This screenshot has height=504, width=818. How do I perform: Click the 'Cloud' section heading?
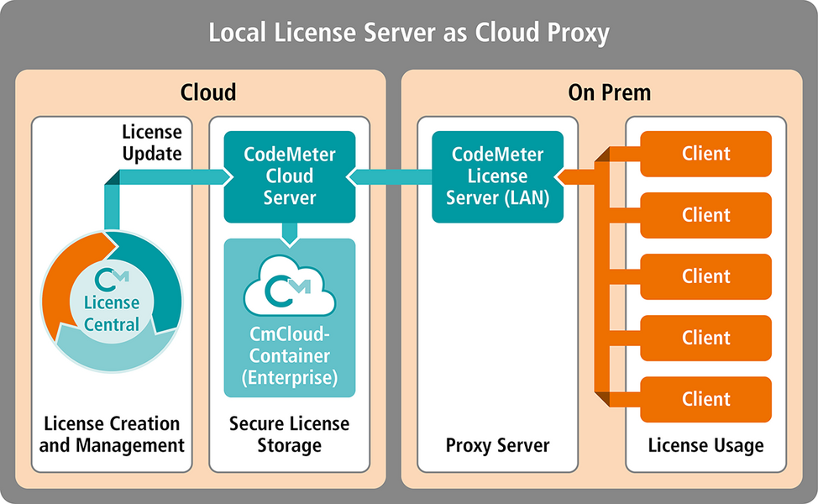tap(208, 92)
